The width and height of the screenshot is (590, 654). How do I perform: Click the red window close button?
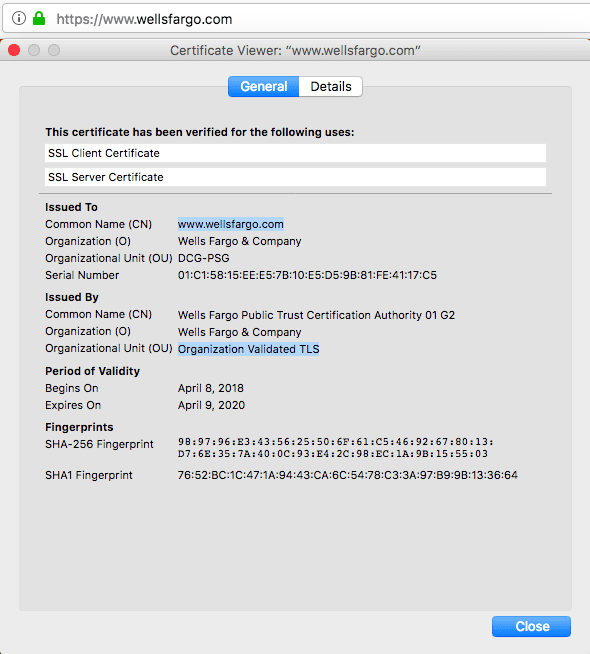click(x=14, y=50)
